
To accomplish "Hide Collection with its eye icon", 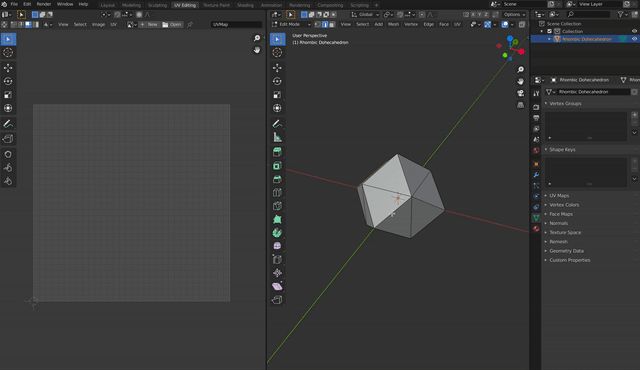I will [x=634, y=31].
